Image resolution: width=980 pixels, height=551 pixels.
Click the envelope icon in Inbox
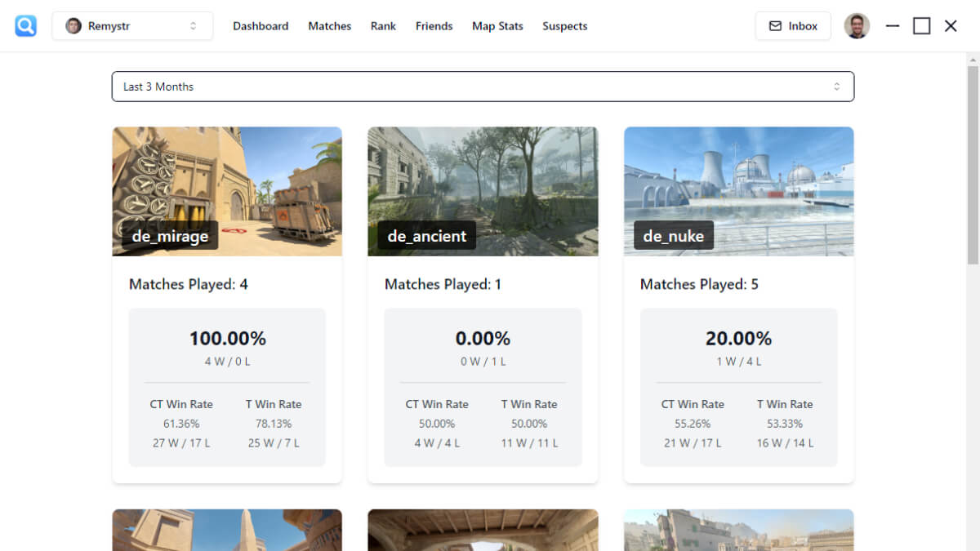coord(775,26)
